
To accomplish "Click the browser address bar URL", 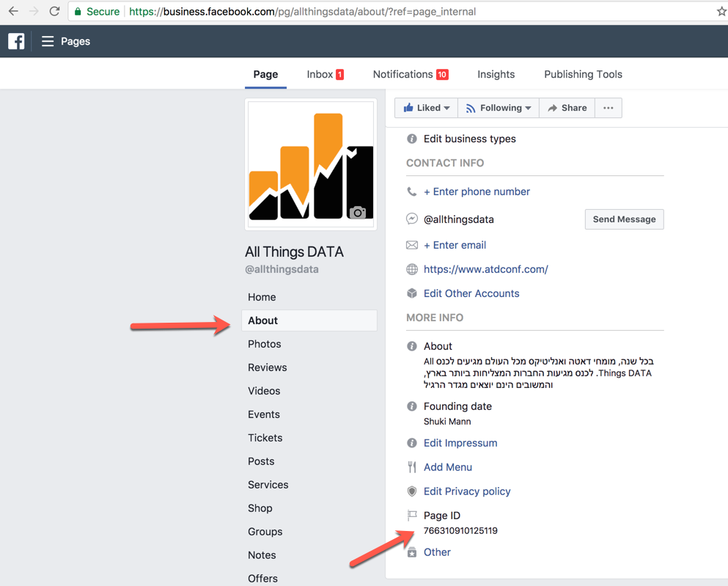I will (302, 12).
